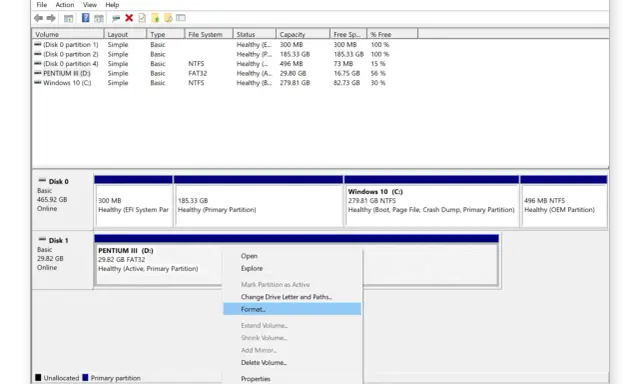Sort by the File System column header
This screenshot has width=640, height=384.
[x=209, y=34]
